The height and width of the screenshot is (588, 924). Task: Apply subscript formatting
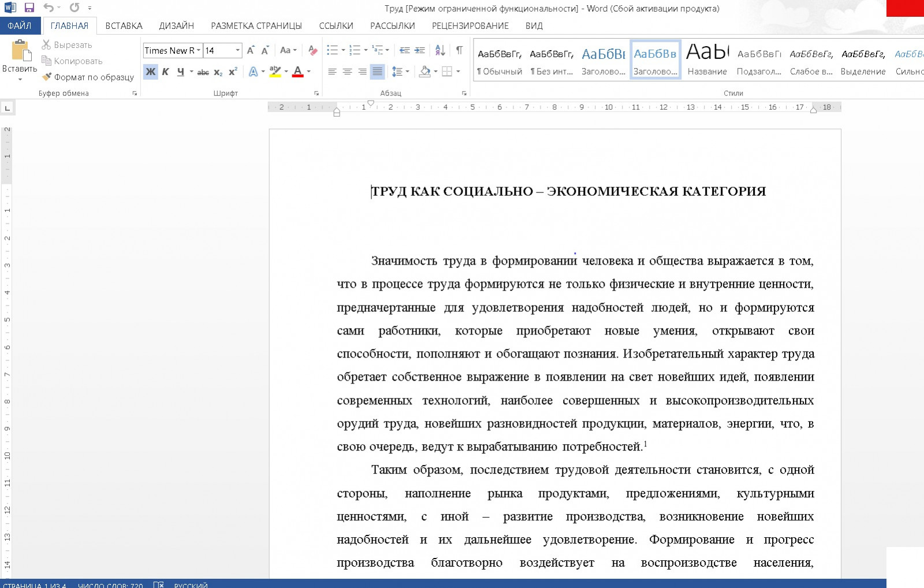218,72
